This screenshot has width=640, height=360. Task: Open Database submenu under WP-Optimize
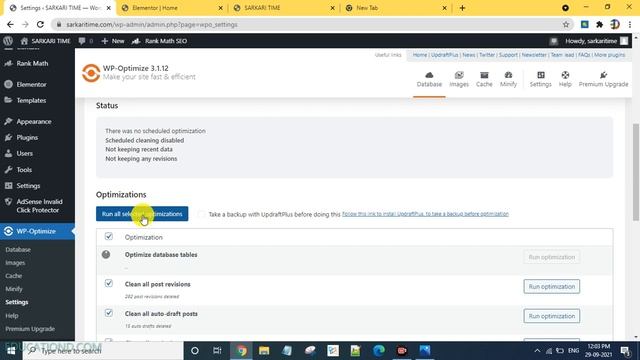[18, 249]
